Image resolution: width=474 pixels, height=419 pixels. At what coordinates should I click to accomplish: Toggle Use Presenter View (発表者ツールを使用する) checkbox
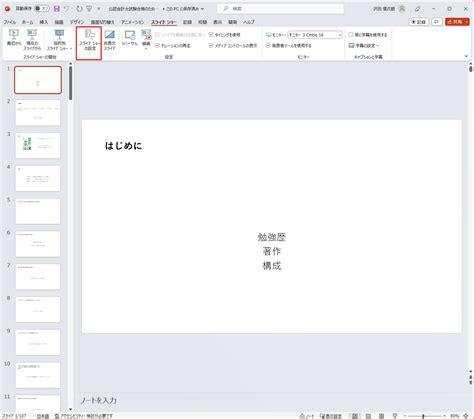click(x=268, y=45)
